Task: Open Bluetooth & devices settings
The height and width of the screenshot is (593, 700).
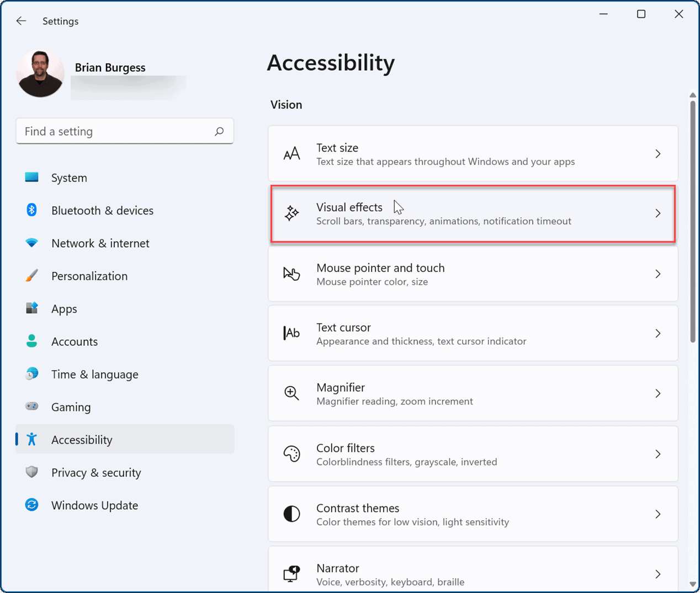Action: (x=31, y=210)
